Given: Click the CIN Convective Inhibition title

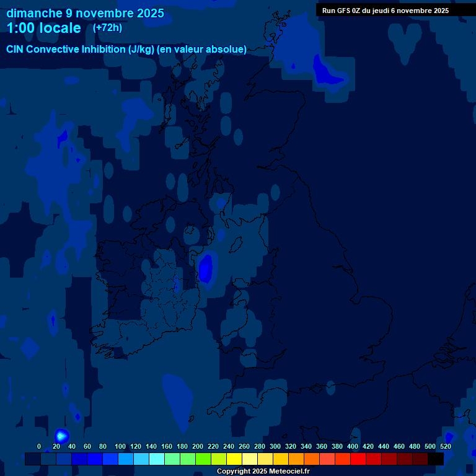Looking at the screenshot, I should (126, 50).
